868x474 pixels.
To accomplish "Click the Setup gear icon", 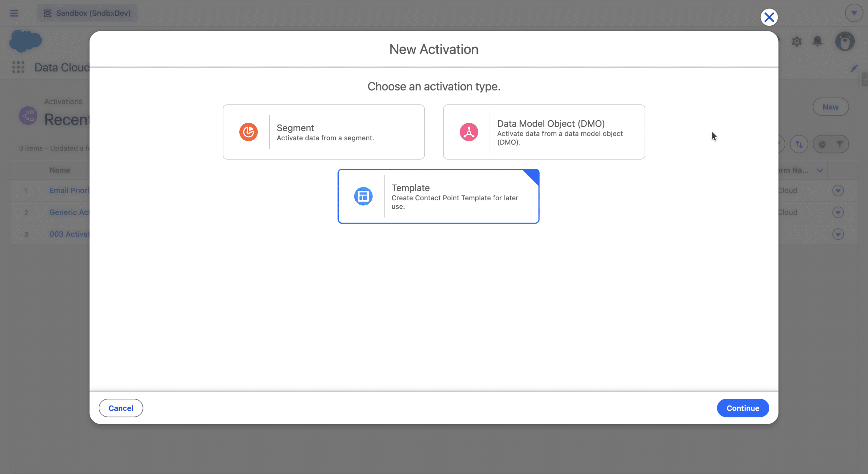I will click(796, 41).
